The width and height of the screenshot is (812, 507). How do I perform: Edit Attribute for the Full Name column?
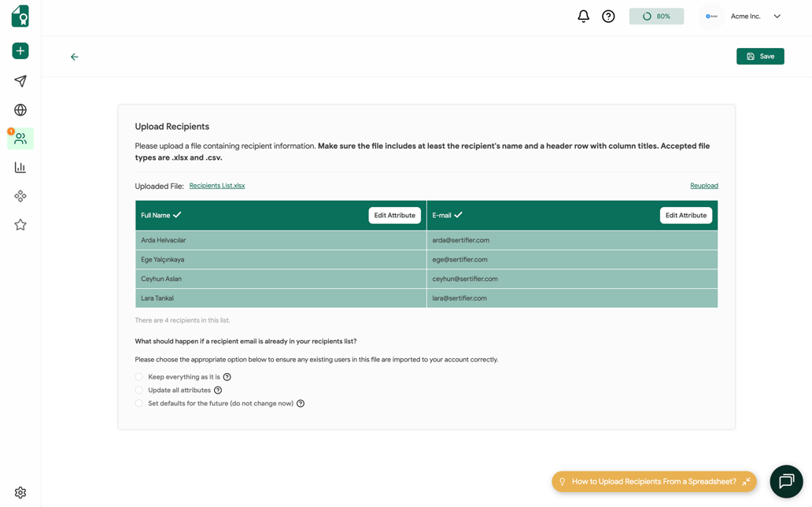[x=394, y=215]
